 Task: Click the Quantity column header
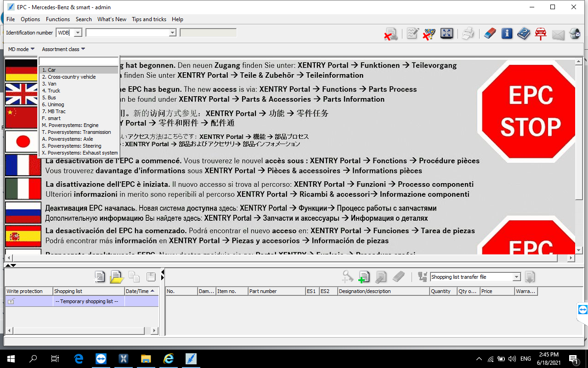[443, 291]
